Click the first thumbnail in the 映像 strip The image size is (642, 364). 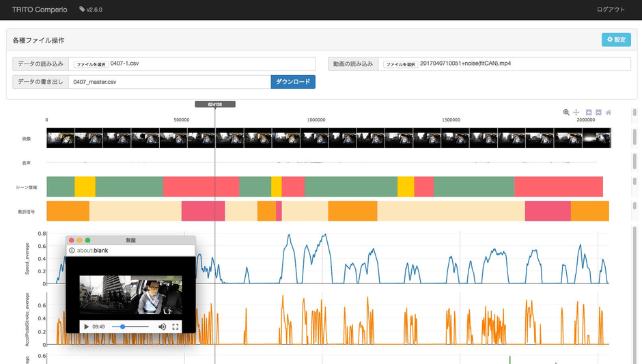point(60,139)
